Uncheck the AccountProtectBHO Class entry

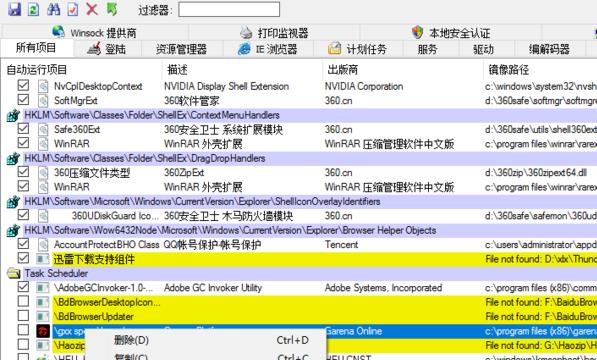[23, 244]
